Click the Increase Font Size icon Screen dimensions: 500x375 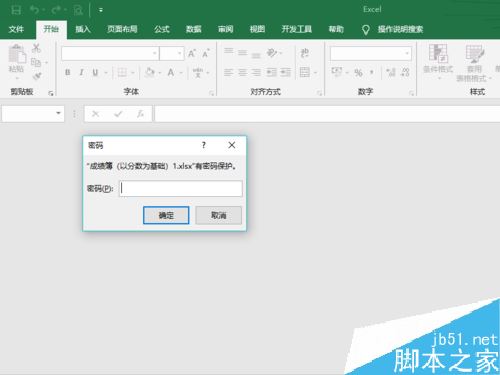pos(192,53)
